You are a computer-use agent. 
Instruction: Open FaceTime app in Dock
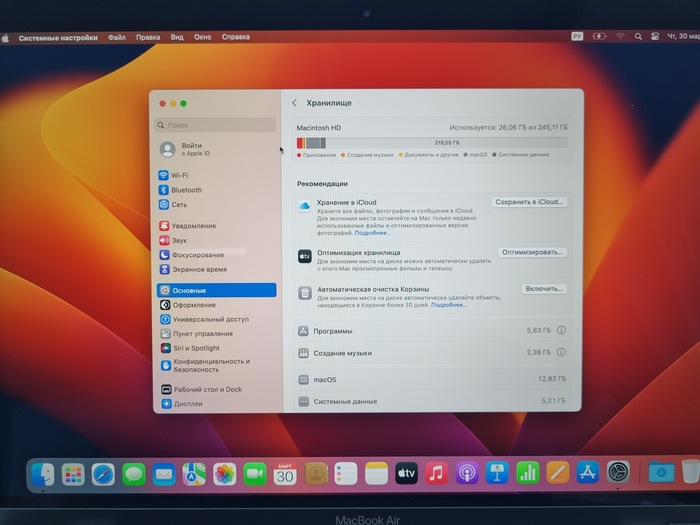255,474
